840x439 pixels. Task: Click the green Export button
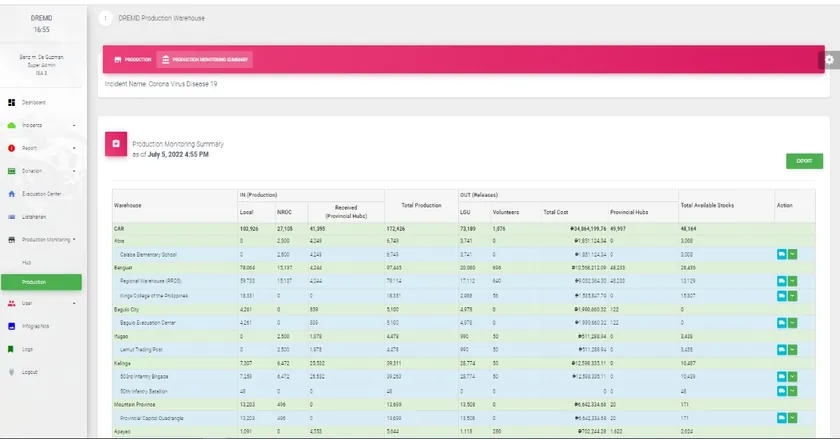804,161
